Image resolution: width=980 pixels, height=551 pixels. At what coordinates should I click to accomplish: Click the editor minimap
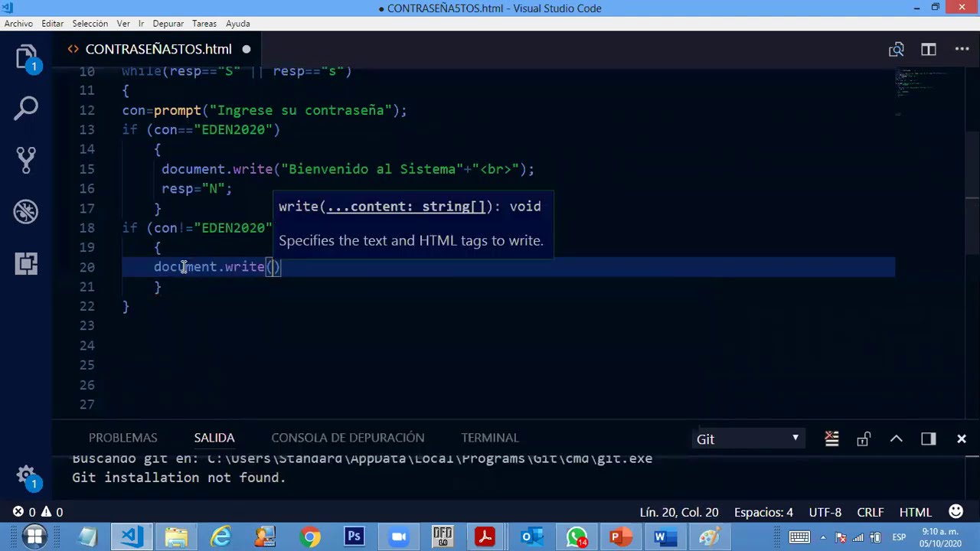pyautogui.click(x=929, y=92)
